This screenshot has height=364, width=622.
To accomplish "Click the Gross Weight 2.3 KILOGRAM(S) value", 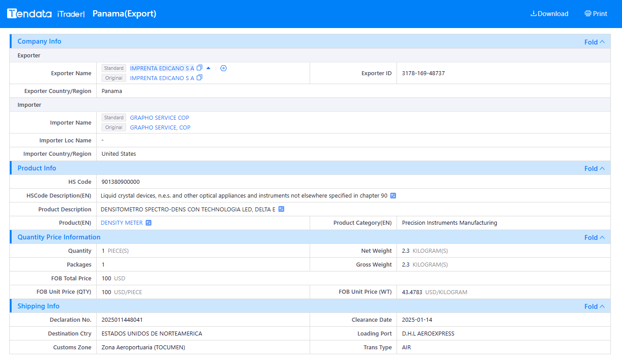I will click(425, 264).
